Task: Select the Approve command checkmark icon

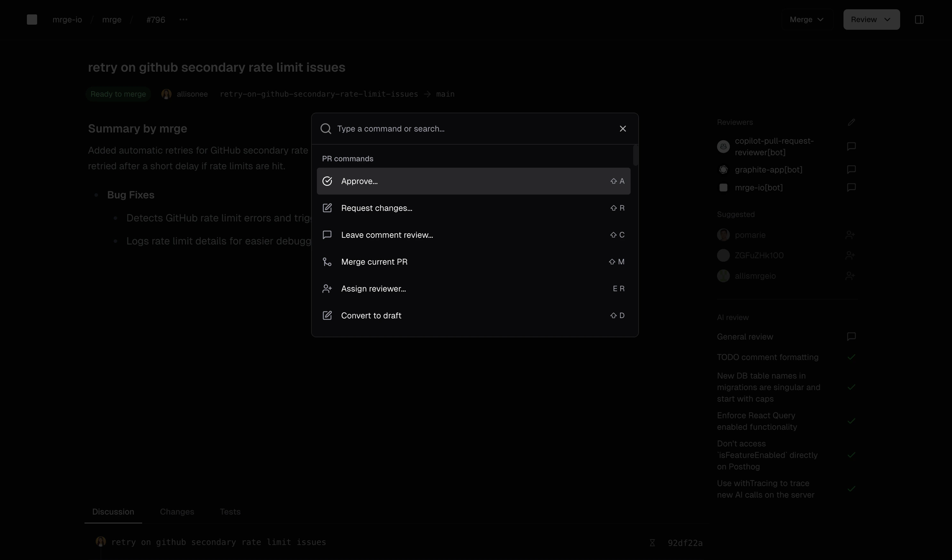Action: pos(327,181)
